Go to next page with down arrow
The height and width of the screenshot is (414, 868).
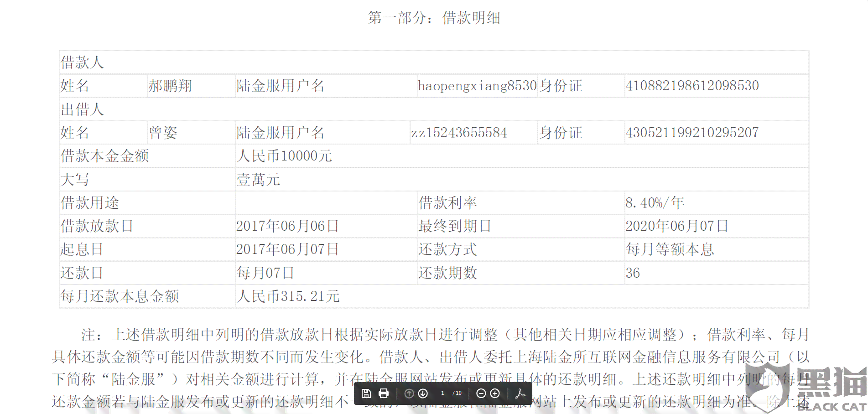(423, 393)
